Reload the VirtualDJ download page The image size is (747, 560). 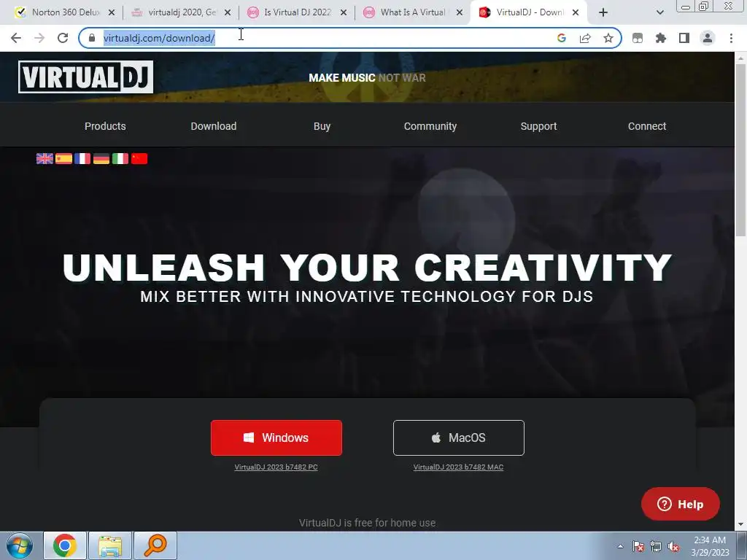63,38
